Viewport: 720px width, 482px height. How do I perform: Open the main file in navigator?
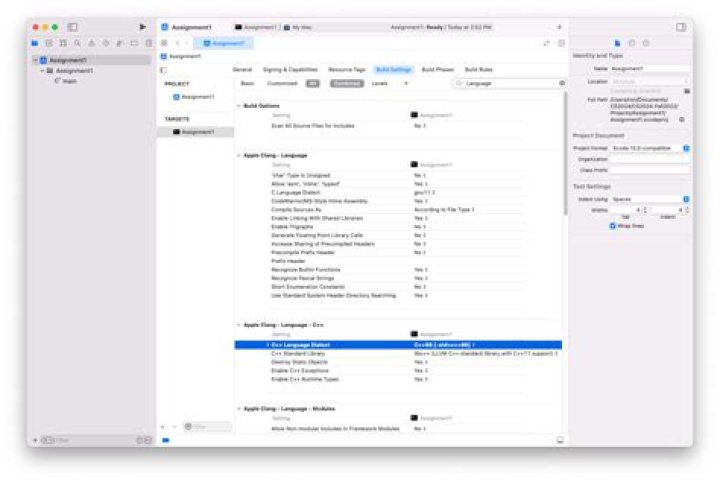(x=66, y=81)
